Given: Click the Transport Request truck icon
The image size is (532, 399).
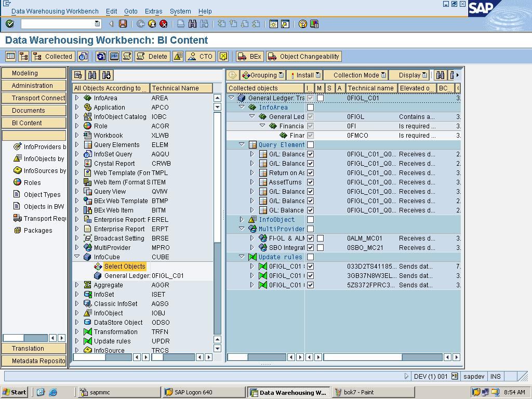Looking at the screenshot, I should pyautogui.click(x=17, y=218).
